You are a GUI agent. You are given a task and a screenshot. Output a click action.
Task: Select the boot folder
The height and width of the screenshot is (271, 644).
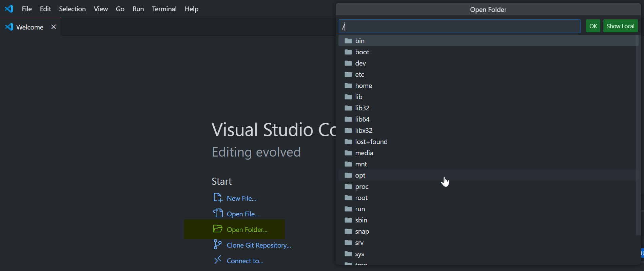click(488, 52)
